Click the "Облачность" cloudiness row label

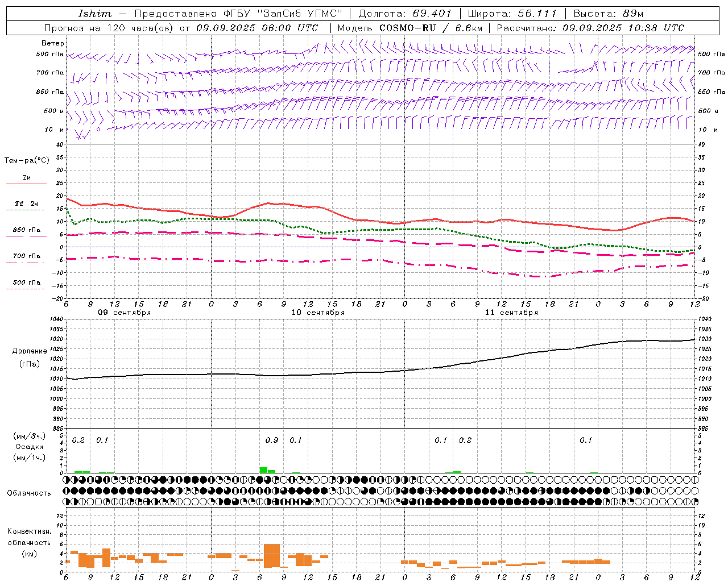point(29,493)
